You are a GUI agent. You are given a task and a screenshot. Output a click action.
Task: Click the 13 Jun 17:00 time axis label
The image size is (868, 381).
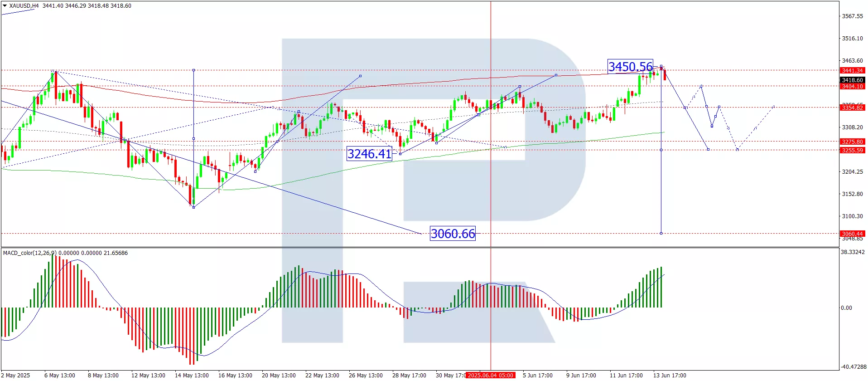click(x=669, y=375)
